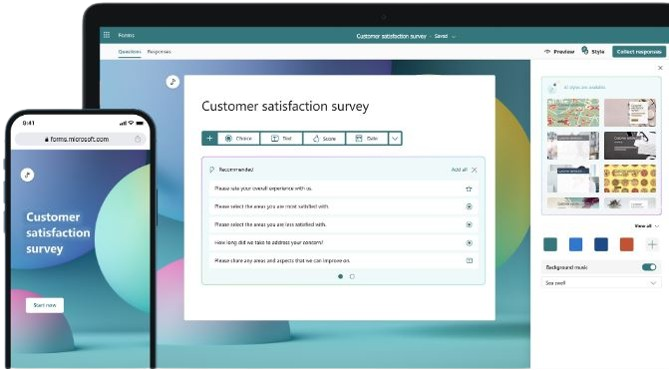This screenshot has width=669, height=373.
Task: Click the plus add question button
Action: pos(209,138)
